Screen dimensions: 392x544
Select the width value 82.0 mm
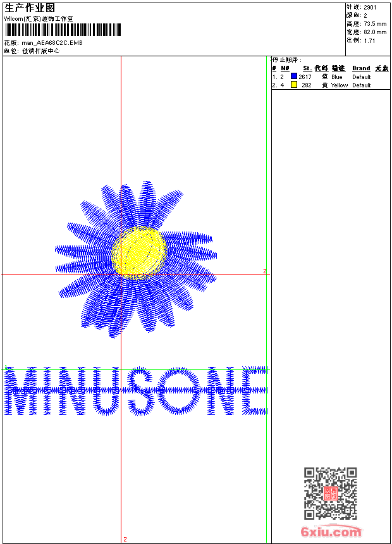tap(375, 32)
